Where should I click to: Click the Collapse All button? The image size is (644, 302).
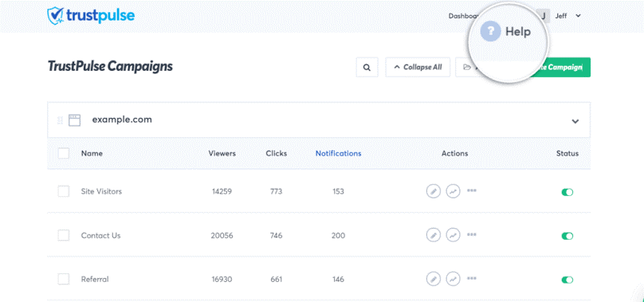point(418,68)
